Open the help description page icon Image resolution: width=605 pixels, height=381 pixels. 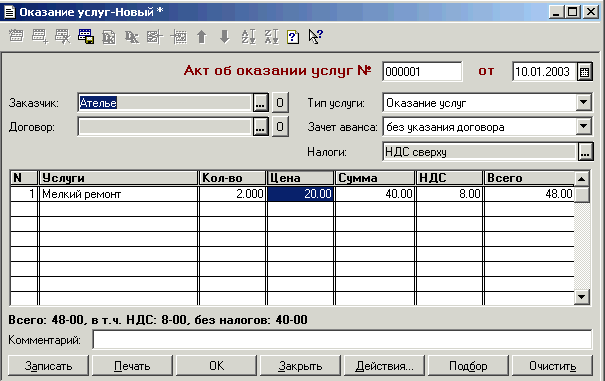pos(293,37)
